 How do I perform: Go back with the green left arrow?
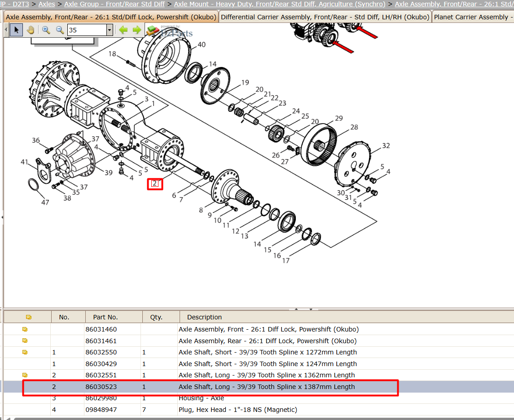click(x=123, y=30)
